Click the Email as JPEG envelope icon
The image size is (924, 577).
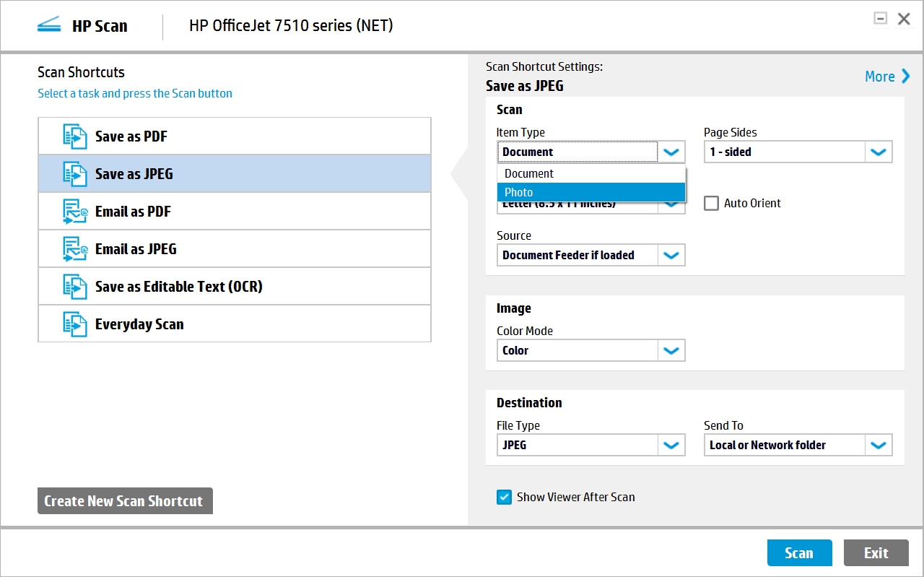(75, 249)
